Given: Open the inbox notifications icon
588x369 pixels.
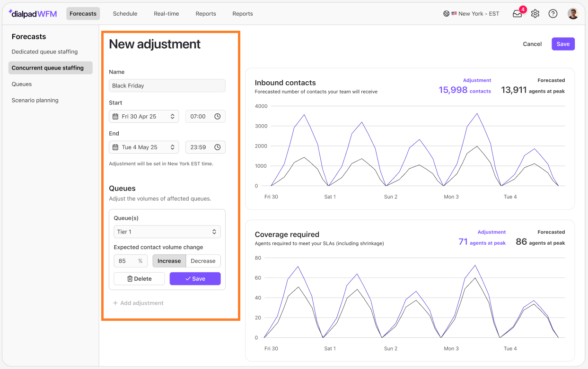Looking at the screenshot, I should (x=518, y=14).
